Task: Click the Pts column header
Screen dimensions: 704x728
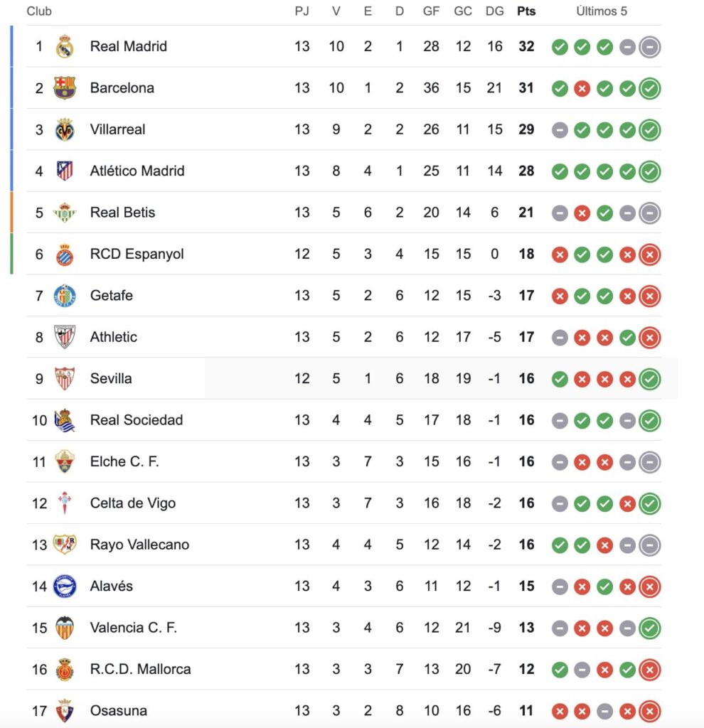Action: pos(526,11)
